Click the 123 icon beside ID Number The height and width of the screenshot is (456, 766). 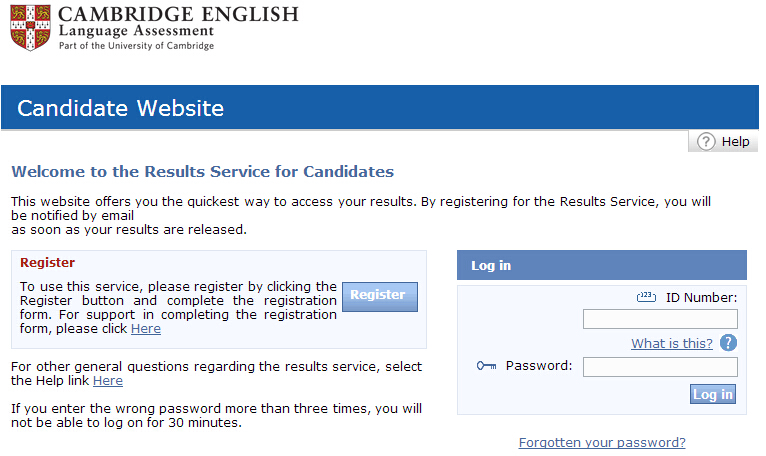(645, 297)
